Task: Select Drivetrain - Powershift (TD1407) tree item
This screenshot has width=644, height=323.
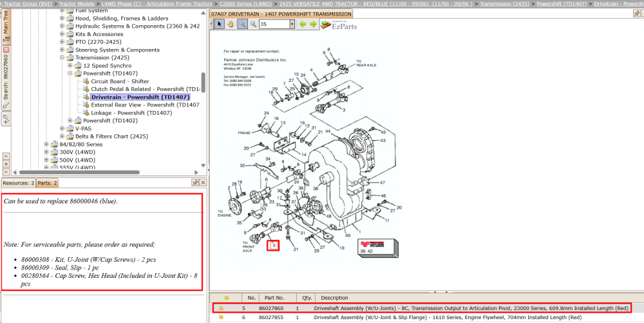Action: (x=140, y=97)
